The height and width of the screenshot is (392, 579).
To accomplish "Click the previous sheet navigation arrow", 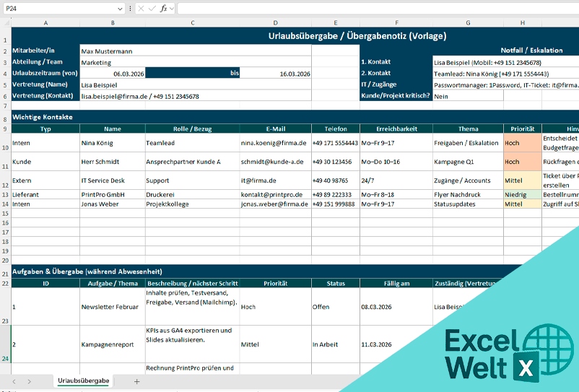I will (x=12, y=380).
